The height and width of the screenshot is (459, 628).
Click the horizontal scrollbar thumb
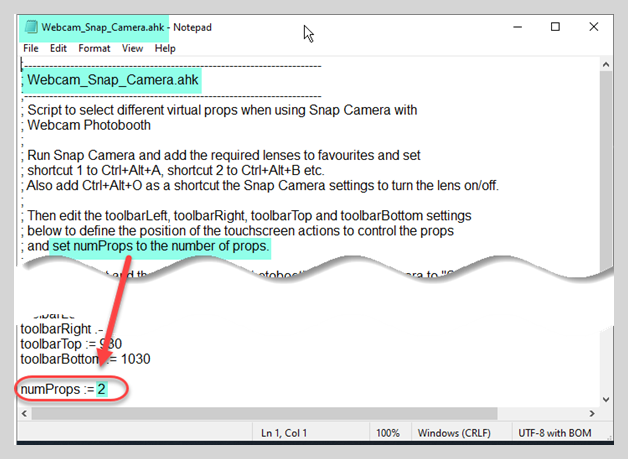click(x=264, y=413)
